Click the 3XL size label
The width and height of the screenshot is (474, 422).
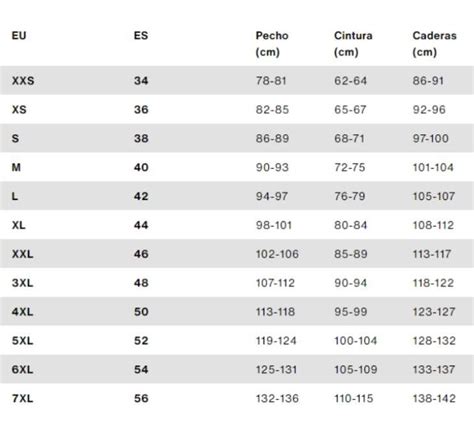22,283
